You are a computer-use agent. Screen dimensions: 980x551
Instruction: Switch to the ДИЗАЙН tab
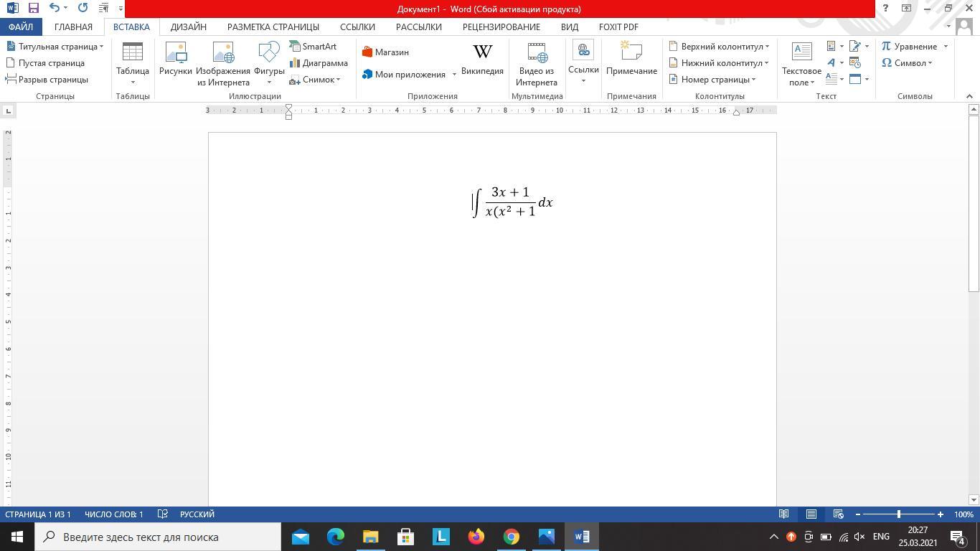click(x=189, y=27)
